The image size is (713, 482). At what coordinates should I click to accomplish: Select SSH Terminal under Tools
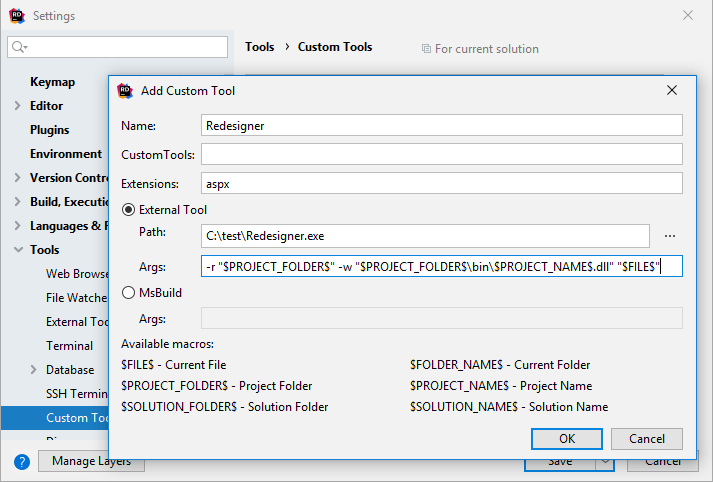coord(77,394)
